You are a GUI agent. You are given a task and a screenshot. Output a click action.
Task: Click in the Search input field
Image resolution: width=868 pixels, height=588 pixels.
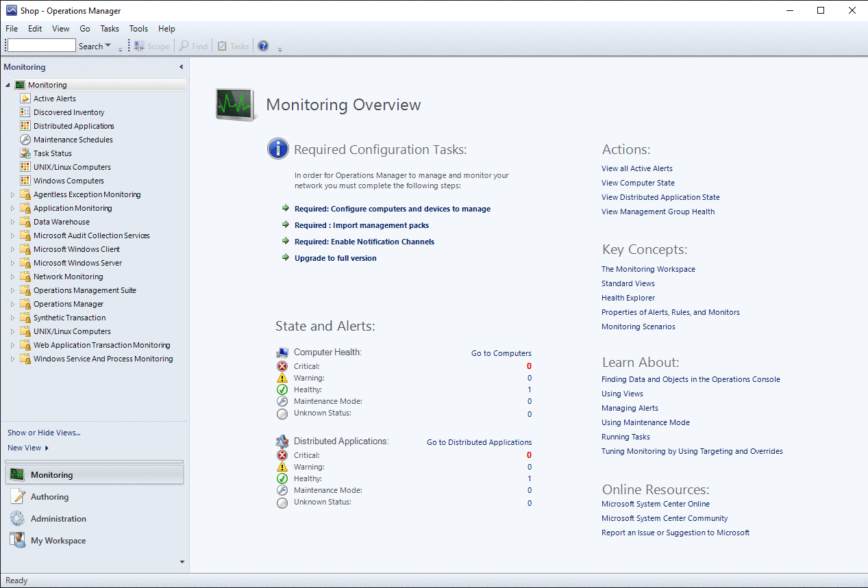click(x=41, y=45)
